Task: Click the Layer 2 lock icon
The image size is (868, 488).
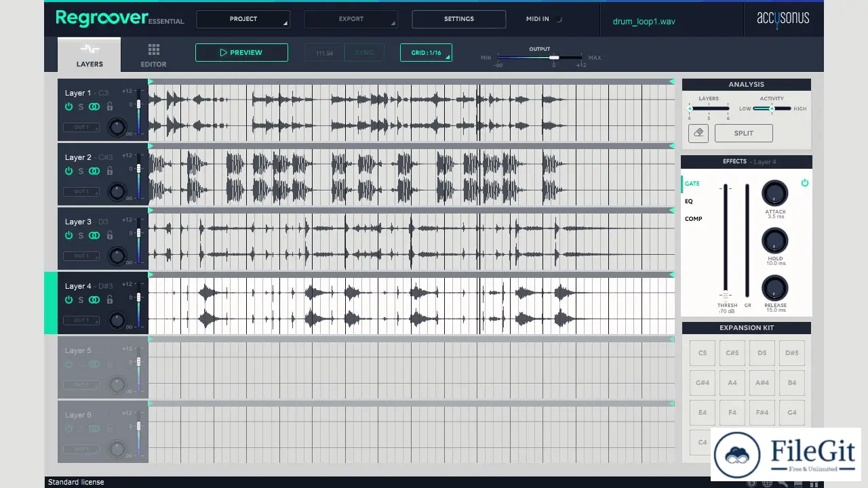Action: 110,171
